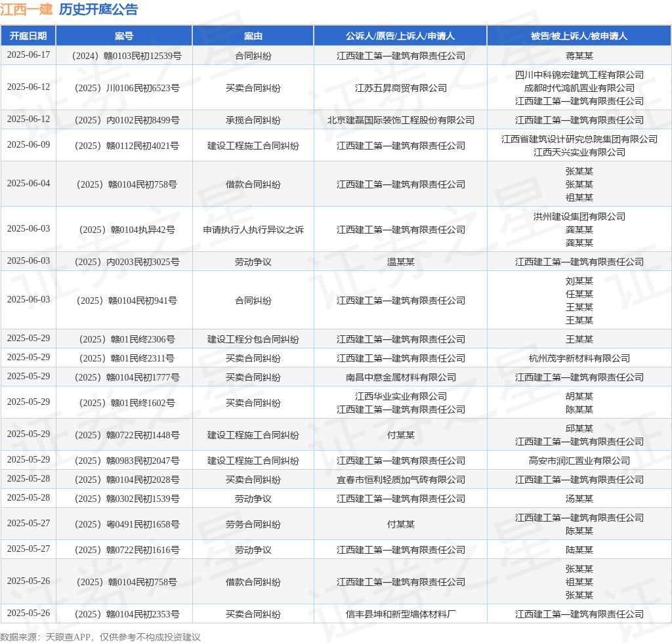Screen dimensions: 672x643
Task: Click the 历史开庭公告 heading
Action: pos(98,9)
